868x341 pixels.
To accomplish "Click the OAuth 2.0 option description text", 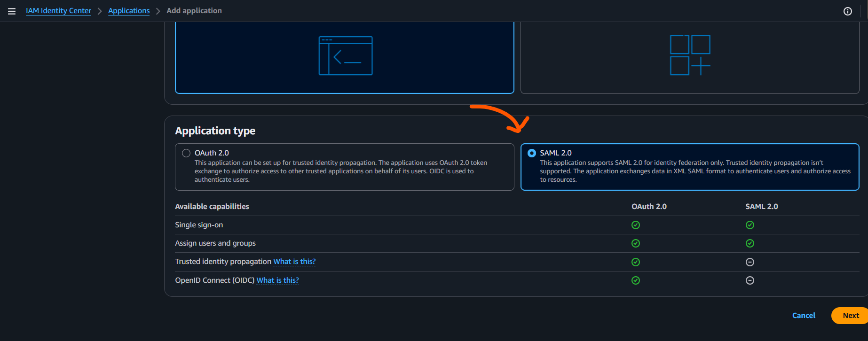I will (341, 171).
